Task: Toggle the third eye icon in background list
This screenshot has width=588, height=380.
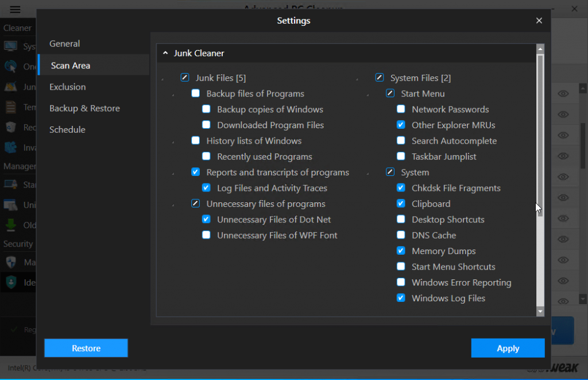Action: click(x=563, y=135)
